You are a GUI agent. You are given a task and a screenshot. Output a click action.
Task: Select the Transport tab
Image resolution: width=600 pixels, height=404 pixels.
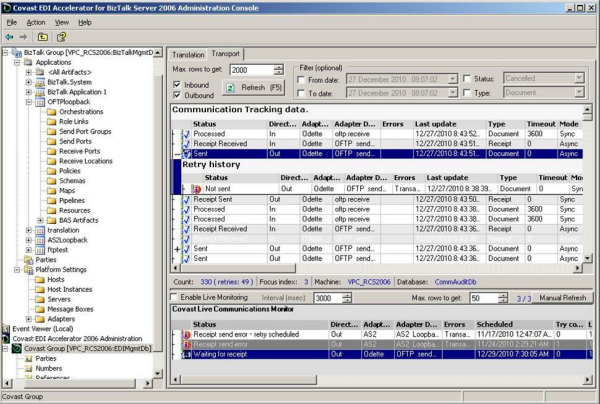(225, 54)
